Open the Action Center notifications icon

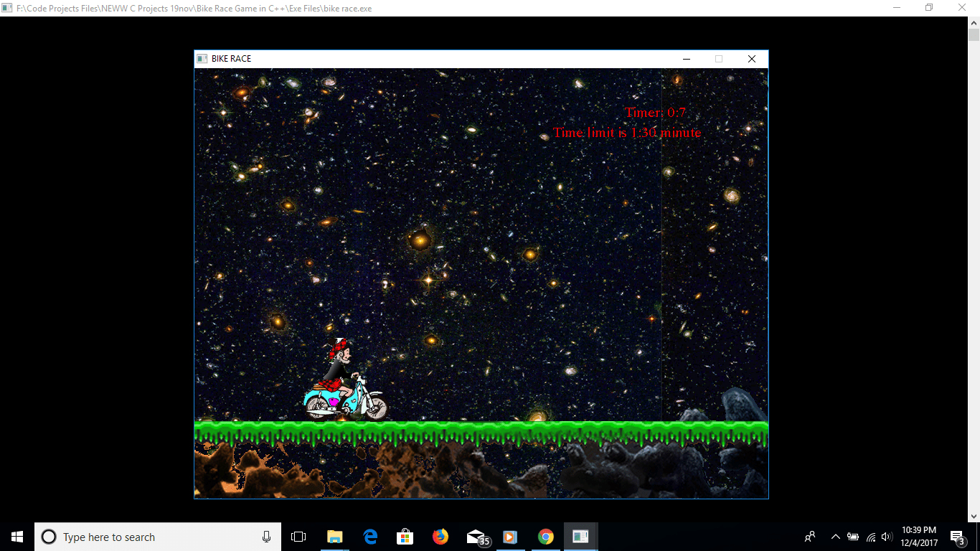tap(958, 537)
